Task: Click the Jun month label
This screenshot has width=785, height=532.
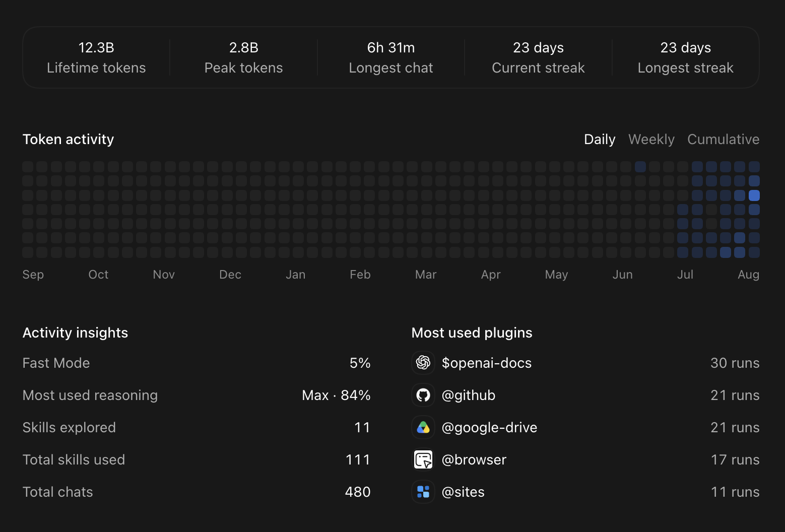Action: (x=622, y=275)
